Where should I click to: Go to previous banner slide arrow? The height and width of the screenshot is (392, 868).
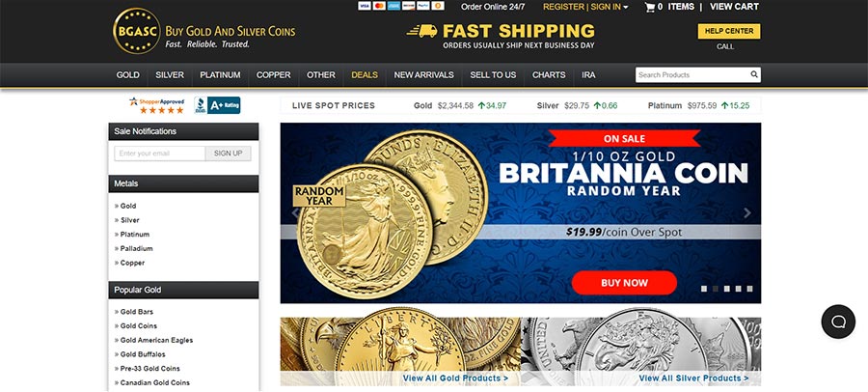click(294, 213)
